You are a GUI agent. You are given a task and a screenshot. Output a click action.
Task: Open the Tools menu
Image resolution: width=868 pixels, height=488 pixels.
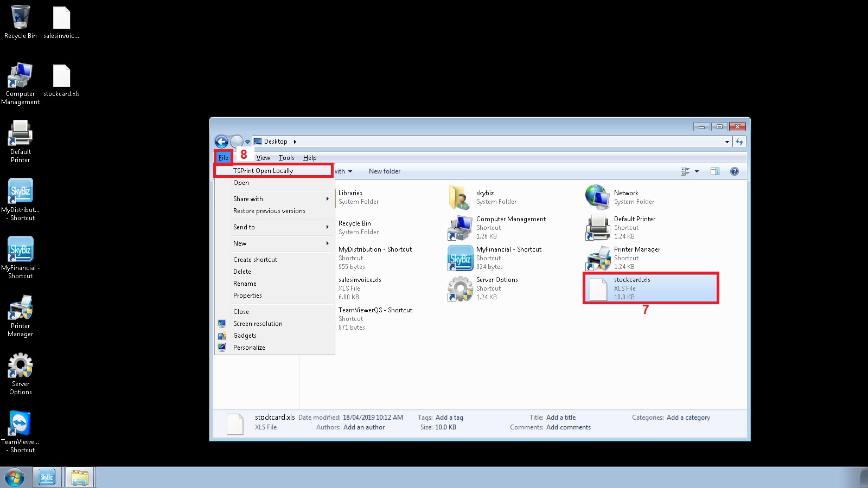click(286, 158)
